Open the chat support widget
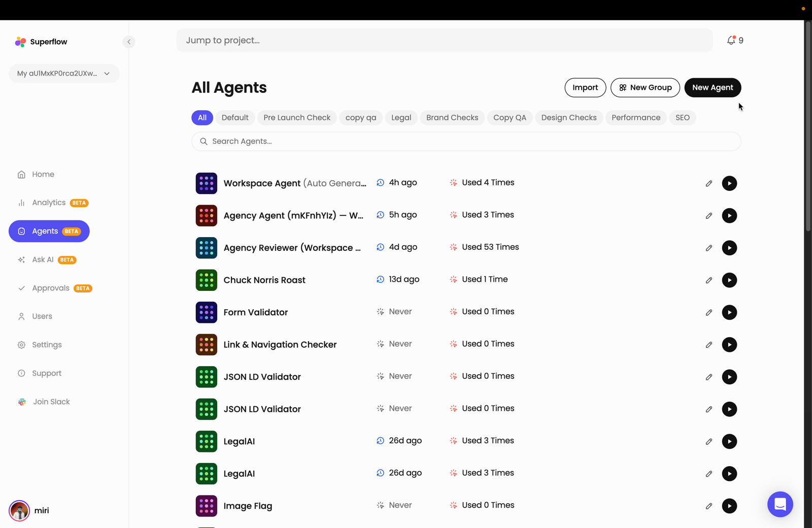 pos(780,504)
